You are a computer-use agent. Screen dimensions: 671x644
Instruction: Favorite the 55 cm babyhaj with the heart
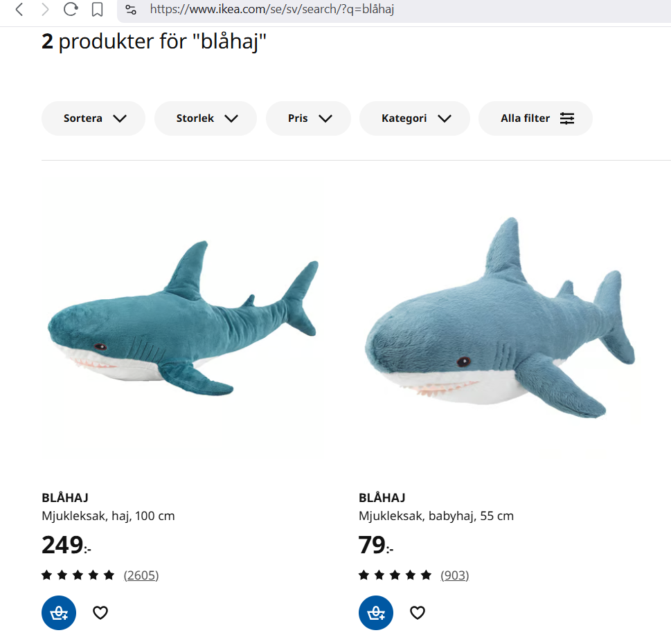tap(417, 613)
